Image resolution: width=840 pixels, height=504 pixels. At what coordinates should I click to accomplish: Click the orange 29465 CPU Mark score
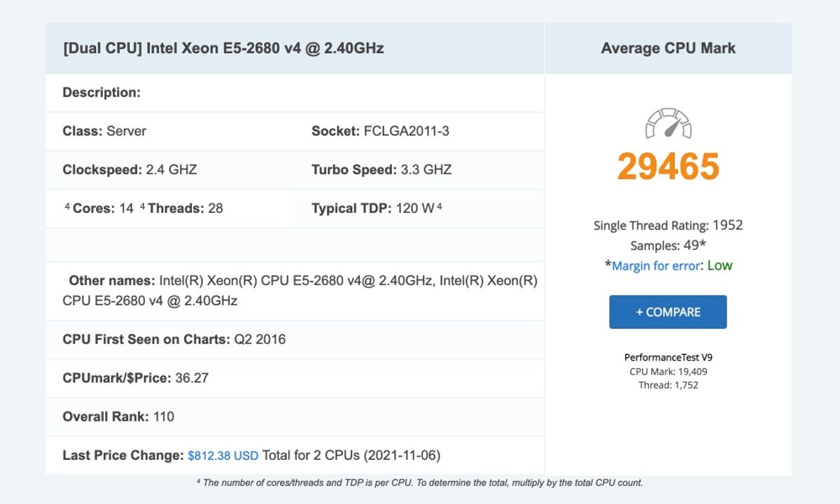tap(668, 167)
